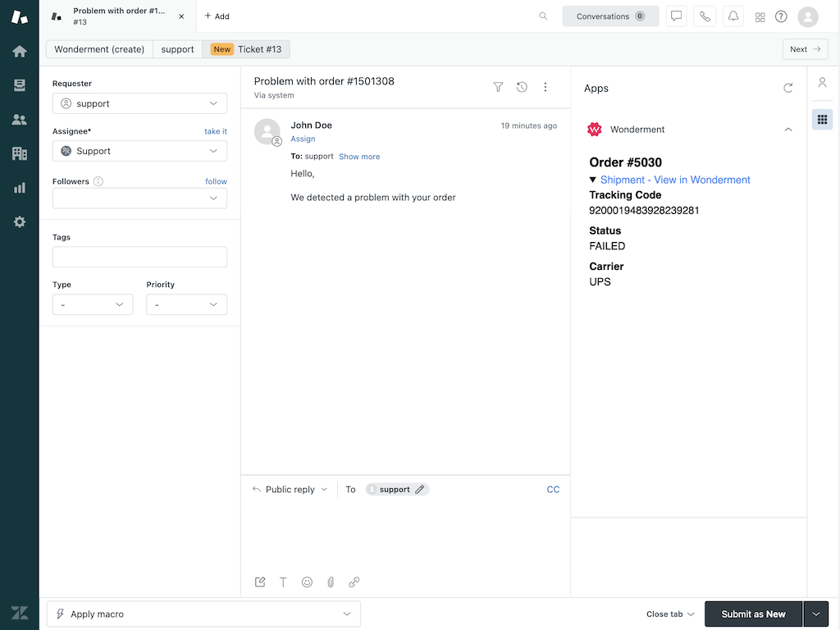Viewport: 840px width, 630px height.
Task: Attach a file with paperclip icon
Action: point(331,582)
